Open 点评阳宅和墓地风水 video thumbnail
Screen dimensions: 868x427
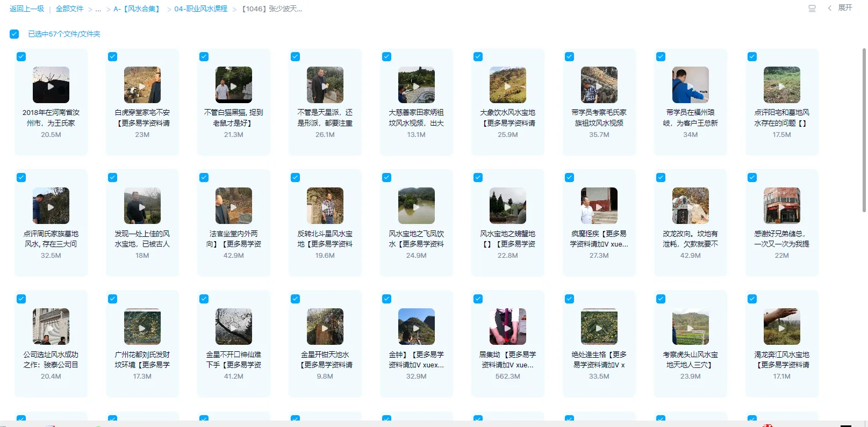782,85
